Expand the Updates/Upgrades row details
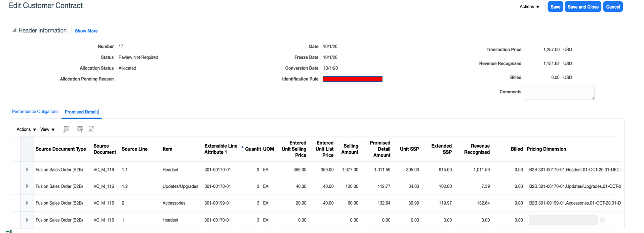Image resolution: width=644 pixels, height=233 pixels. coord(27,186)
